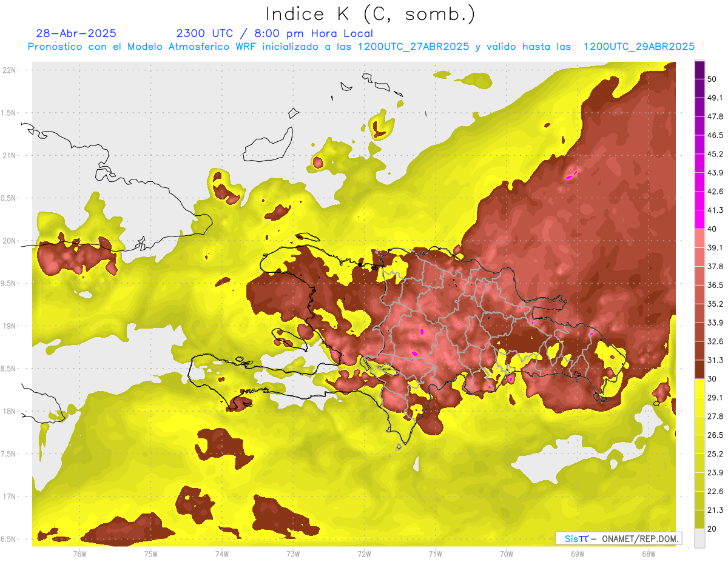Click the legend value '31.3'
The width and height of the screenshot is (728, 562).
[x=715, y=360]
